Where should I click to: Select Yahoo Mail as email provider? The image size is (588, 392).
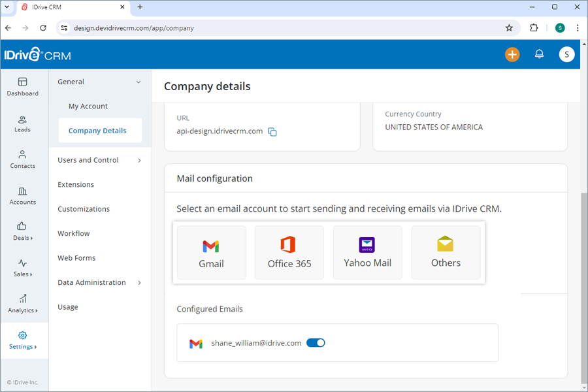click(367, 252)
